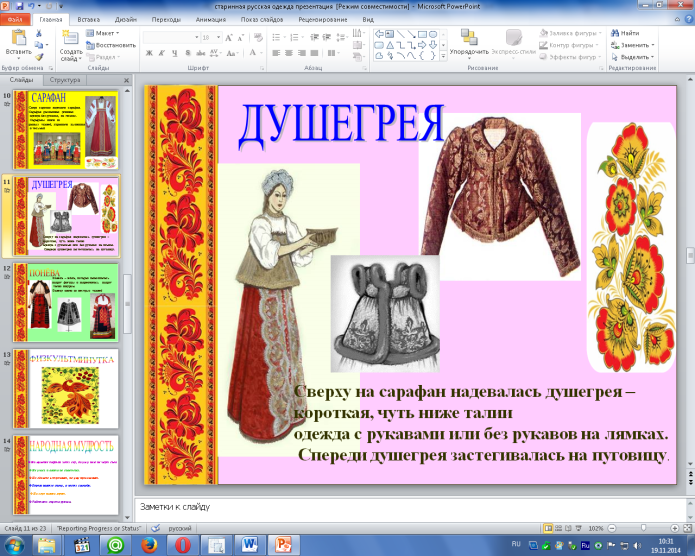The width and height of the screenshot is (695, 556).
Task: Toggle Bold (Ж) formatting
Action: tap(149, 53)
